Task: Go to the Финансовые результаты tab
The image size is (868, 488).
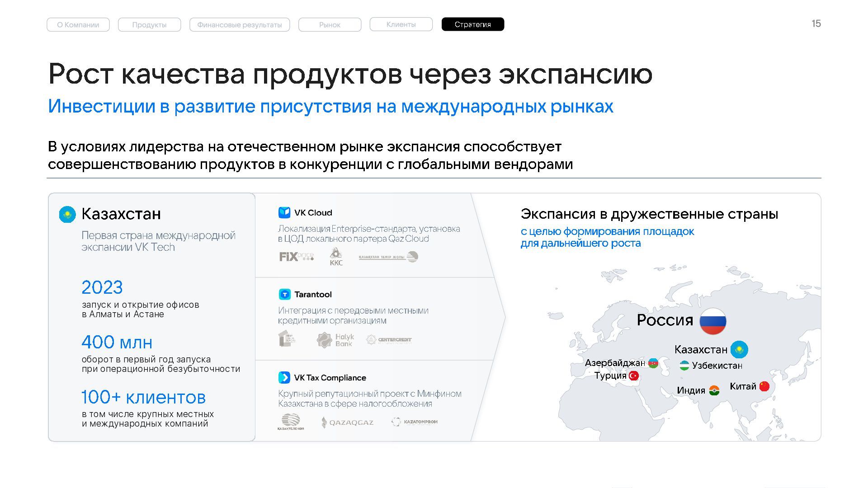Action: pos(240,24)
